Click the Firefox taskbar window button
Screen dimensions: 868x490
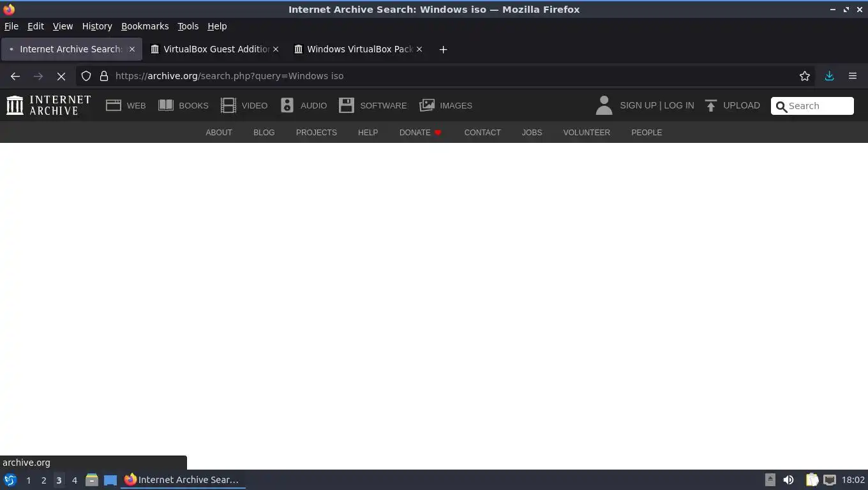[x=183, y=480]
